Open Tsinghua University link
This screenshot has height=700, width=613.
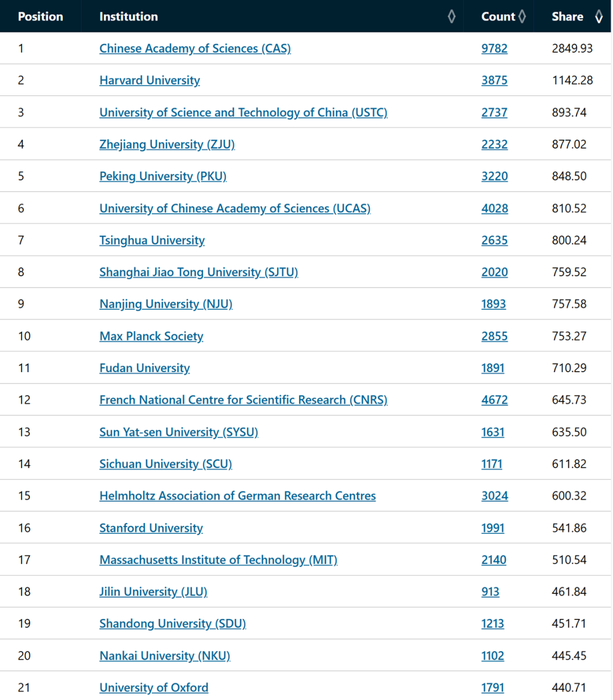point(152,241)
